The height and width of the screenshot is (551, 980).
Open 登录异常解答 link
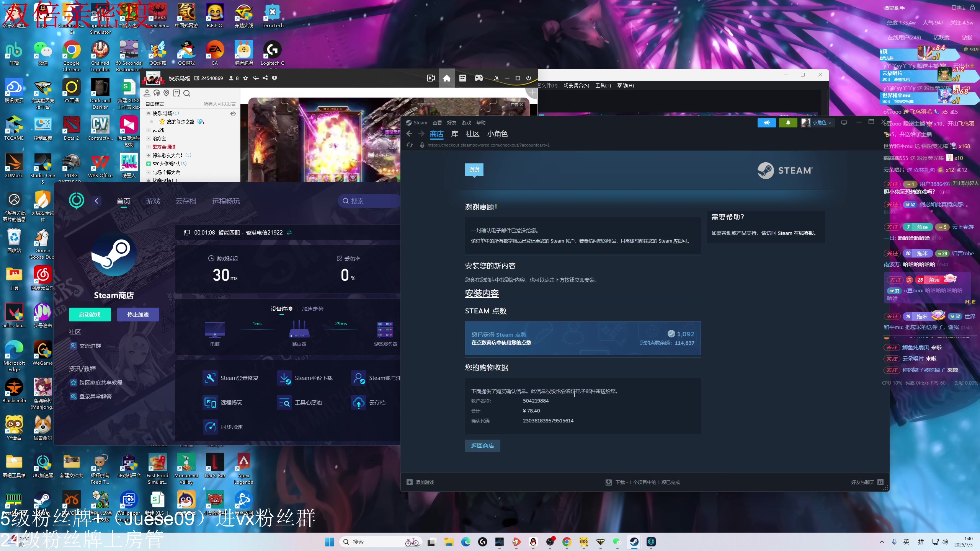(91, 396)
